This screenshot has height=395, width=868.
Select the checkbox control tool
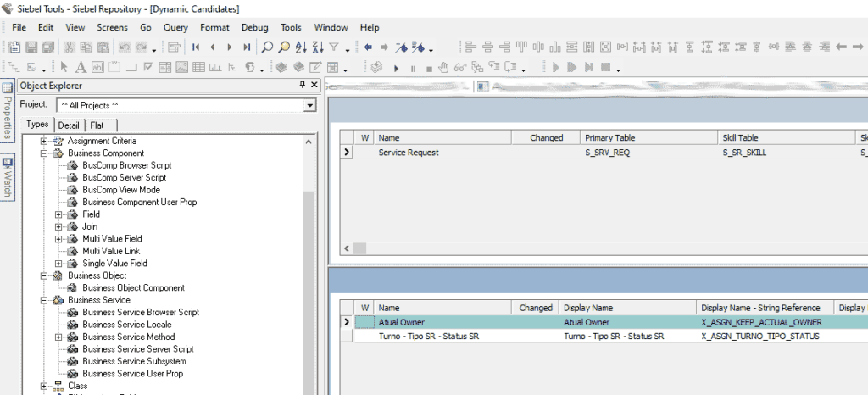pos(147,68)
